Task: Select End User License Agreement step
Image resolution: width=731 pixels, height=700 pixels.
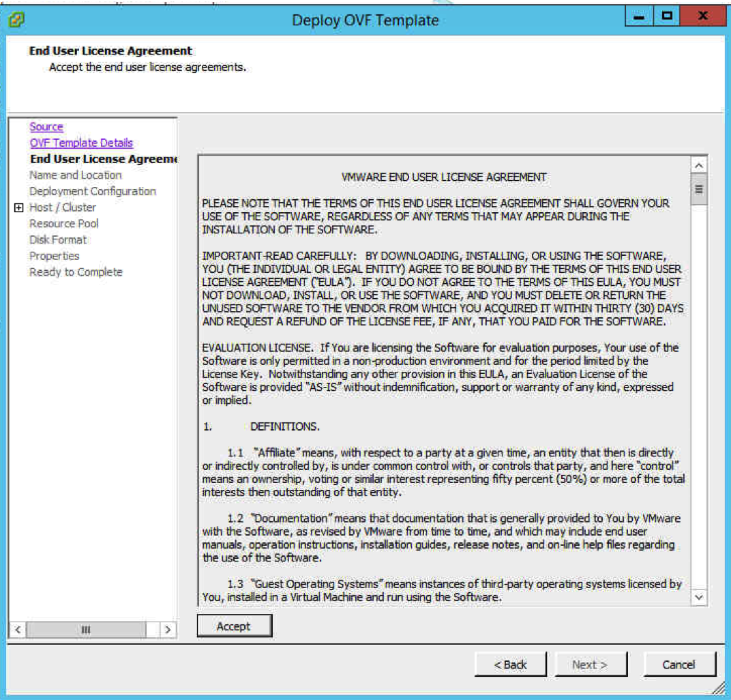Action: point(103,159)
